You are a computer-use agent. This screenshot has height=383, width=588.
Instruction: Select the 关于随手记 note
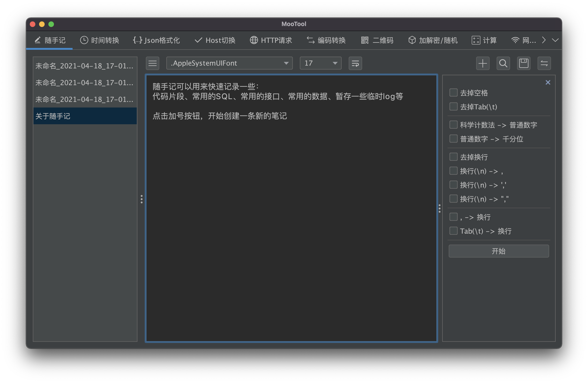point(85,116)
